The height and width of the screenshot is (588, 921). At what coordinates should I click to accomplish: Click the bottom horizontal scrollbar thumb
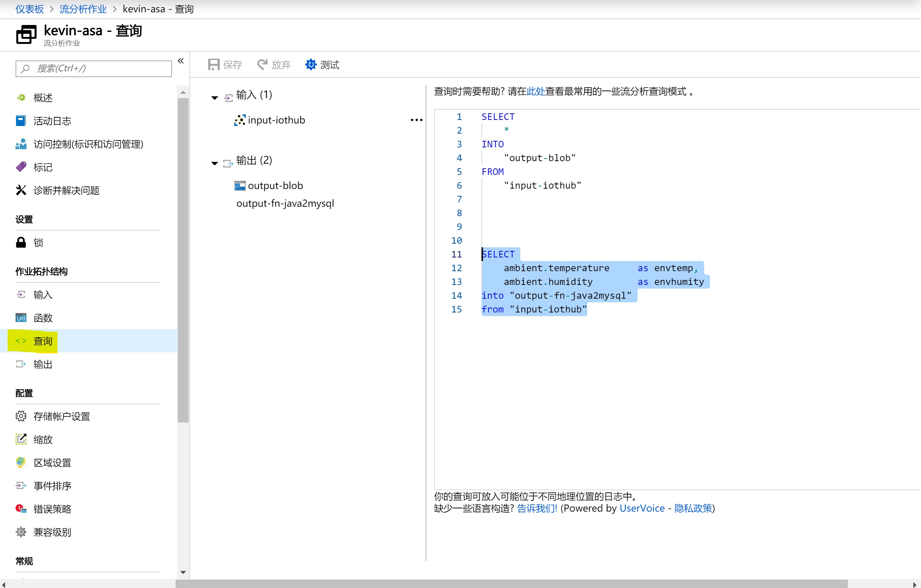(512, 583)
